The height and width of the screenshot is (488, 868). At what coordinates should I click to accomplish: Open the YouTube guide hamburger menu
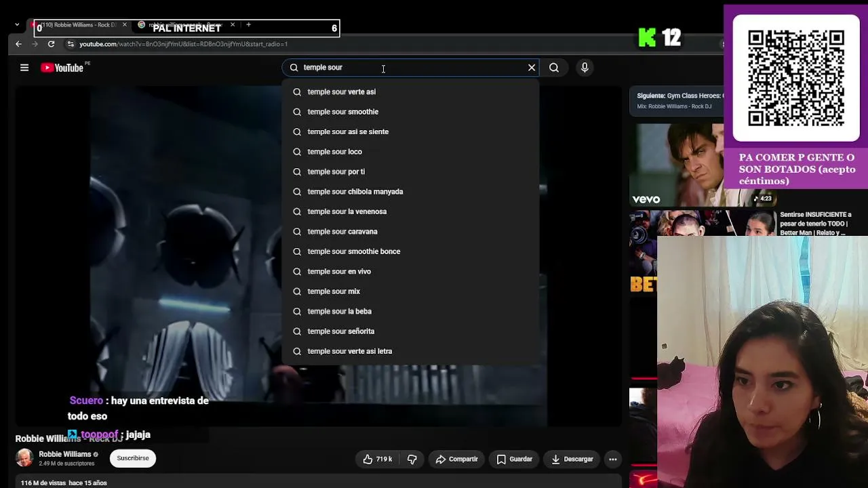24,68
